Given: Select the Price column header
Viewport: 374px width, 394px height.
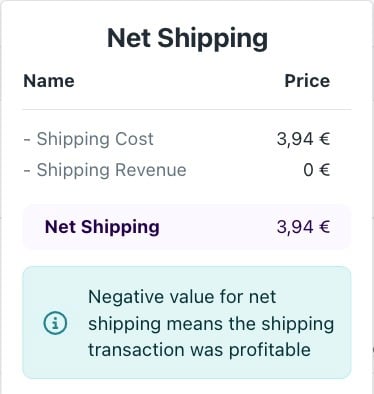Looking at the screenshot, I should 307,81.
